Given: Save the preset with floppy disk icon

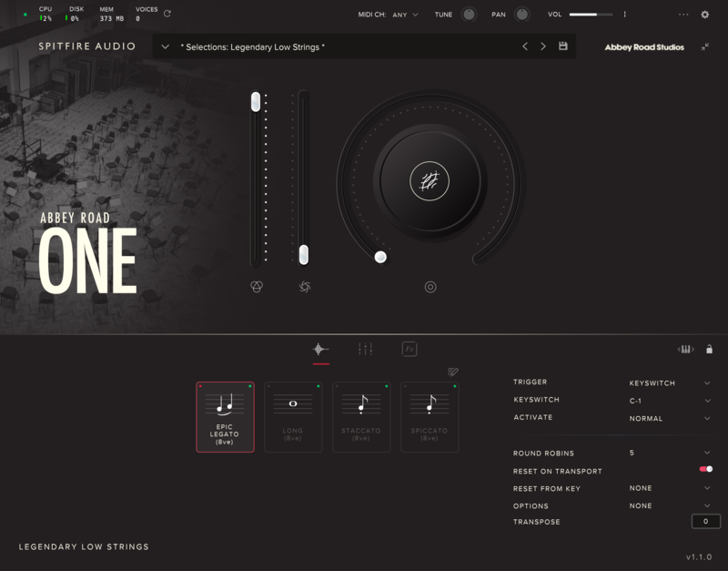Looking at the screenshot, I should point(562,46).
